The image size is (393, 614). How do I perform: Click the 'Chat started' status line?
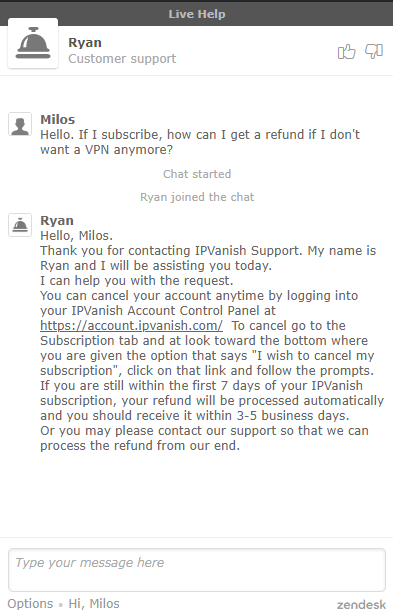point(197,174)
